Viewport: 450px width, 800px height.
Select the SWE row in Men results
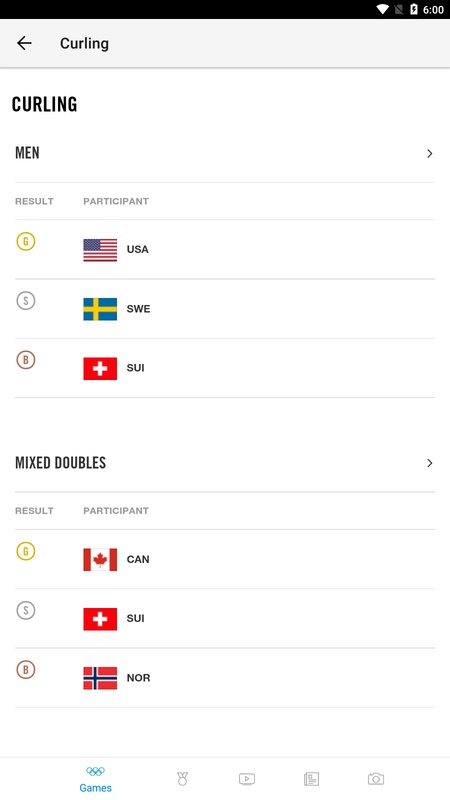[x=225, y=309]
